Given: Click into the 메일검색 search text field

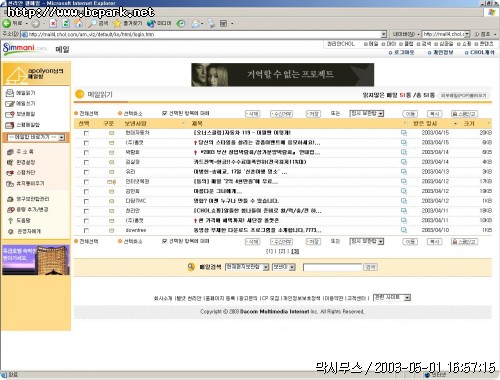Looking at the screenshot, I should (332, 267).
